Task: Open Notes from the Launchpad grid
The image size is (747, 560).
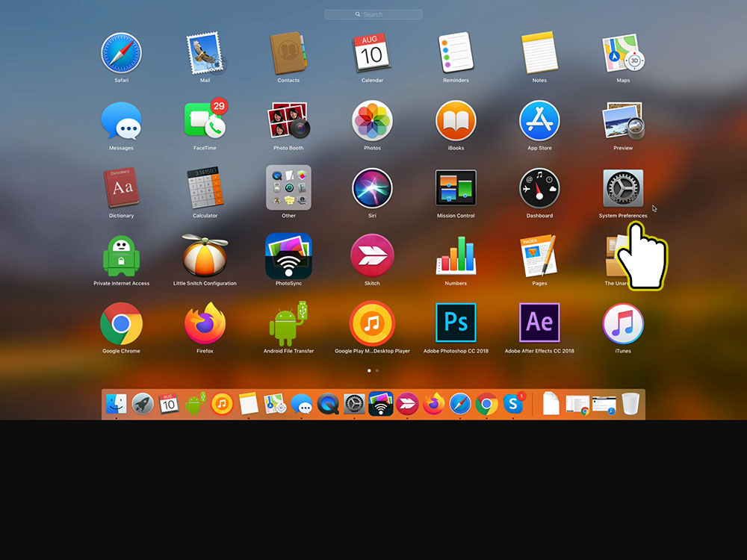Action: click(539, 53)
